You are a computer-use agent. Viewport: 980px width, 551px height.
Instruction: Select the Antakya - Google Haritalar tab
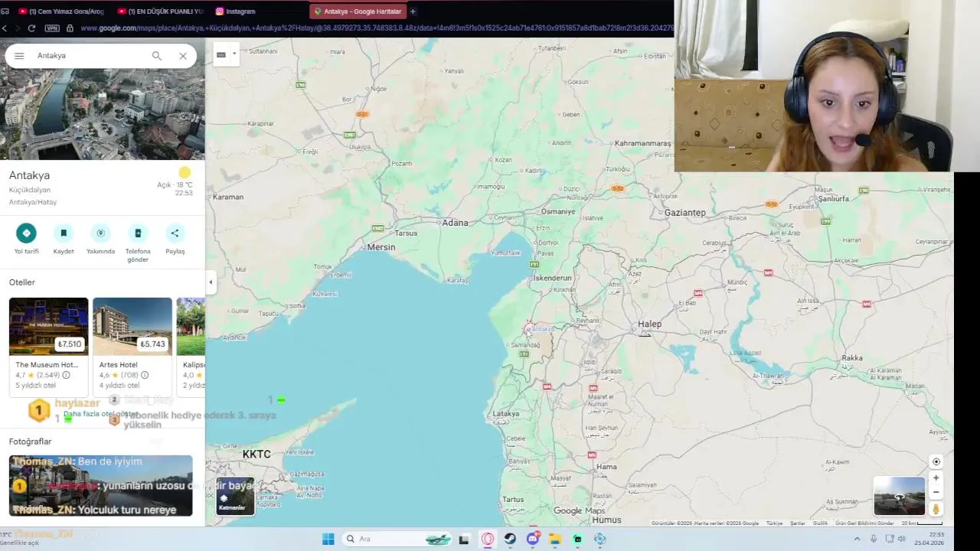(x=358, y=11)
